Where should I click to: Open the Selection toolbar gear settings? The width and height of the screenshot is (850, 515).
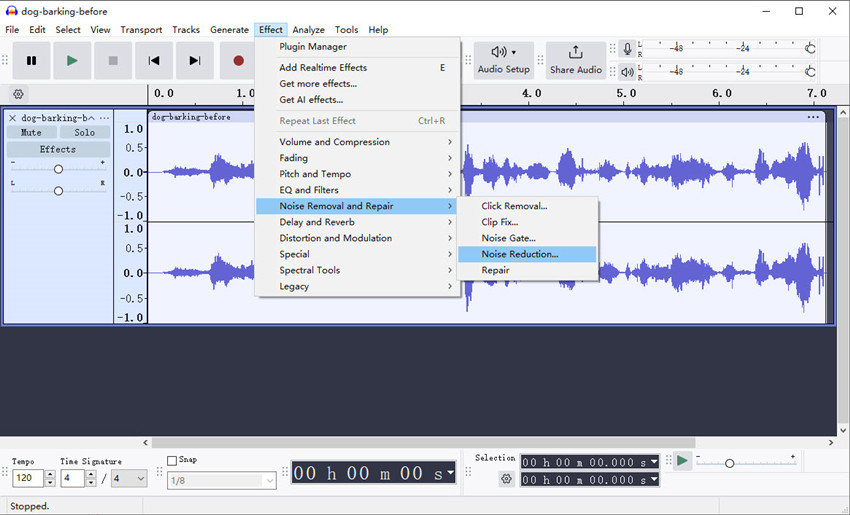506,479
